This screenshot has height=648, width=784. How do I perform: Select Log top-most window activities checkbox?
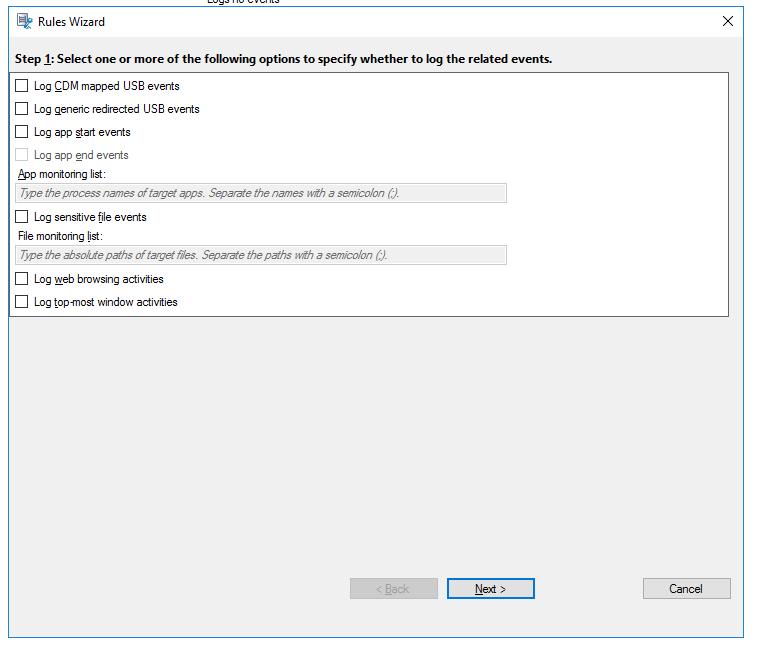[22, 302]
